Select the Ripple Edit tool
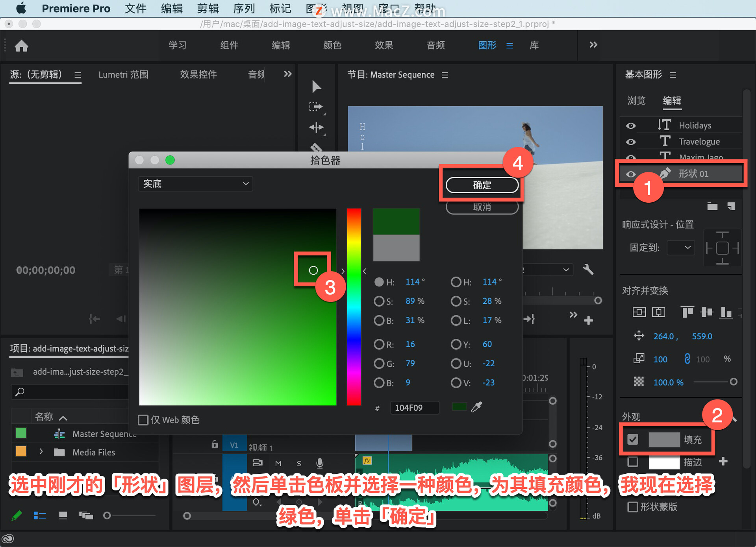 (x=317, y=127)
